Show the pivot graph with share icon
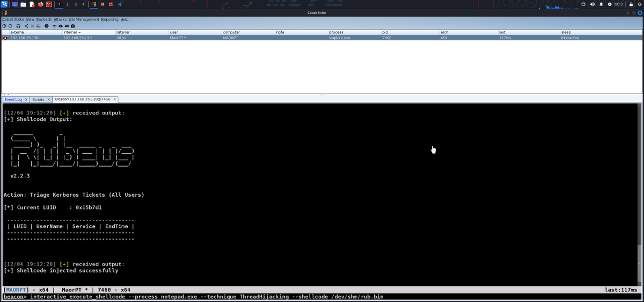Viewport: 644px width, 302px height. (x=26, y=26)
